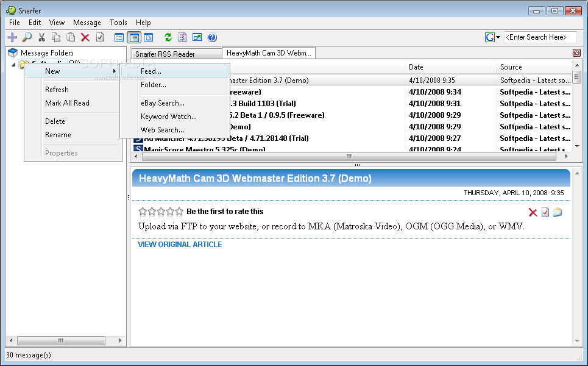Close the current tab with red X
The image size is (588, 366).
(577, 53)
